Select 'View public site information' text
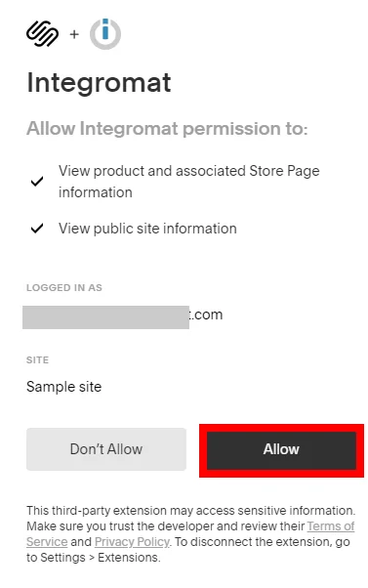Image resolution: width=368 pixels, height=588 pixels. pos(147,229)
